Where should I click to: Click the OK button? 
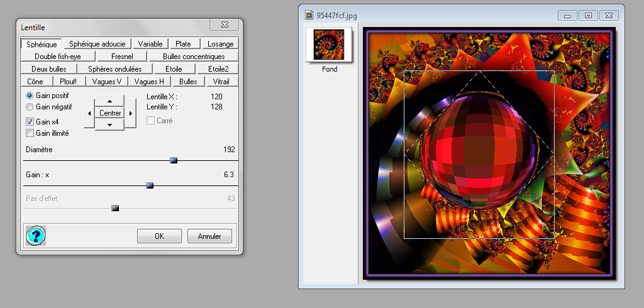159,236
